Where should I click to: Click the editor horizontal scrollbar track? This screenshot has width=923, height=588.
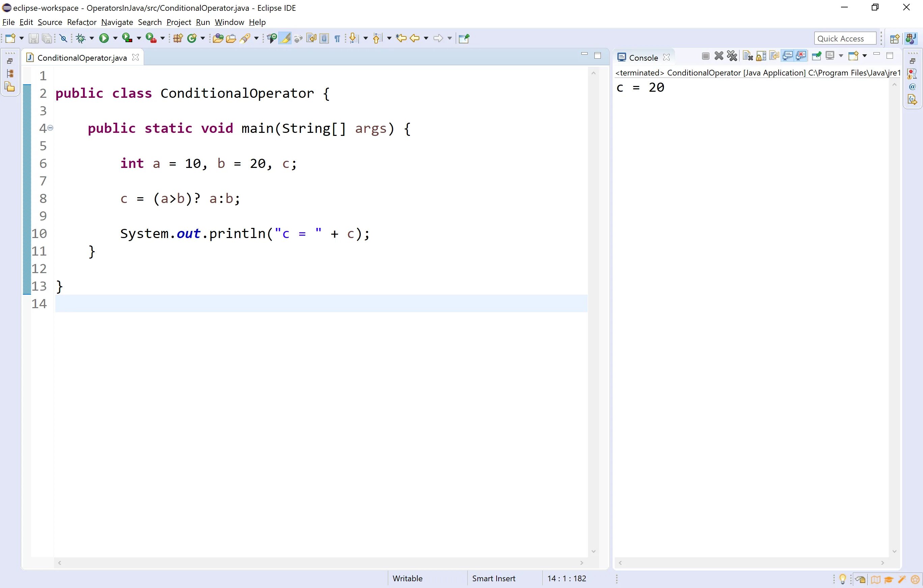tap(320, 563)
